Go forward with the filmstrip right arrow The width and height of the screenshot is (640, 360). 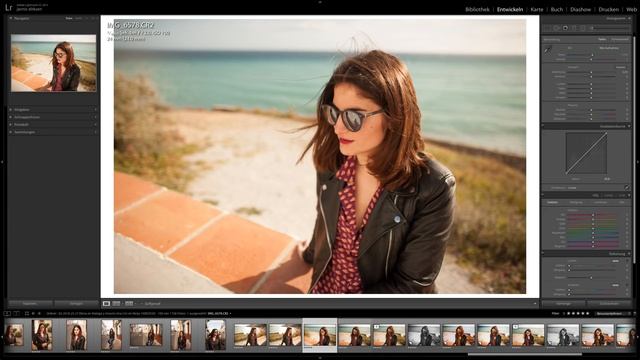pos(39,313)
